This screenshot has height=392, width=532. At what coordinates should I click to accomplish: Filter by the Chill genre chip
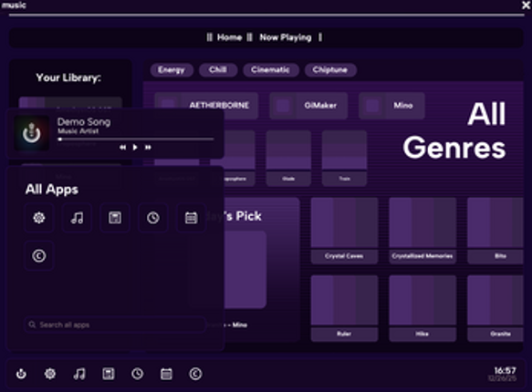click(x=218, y=70)
